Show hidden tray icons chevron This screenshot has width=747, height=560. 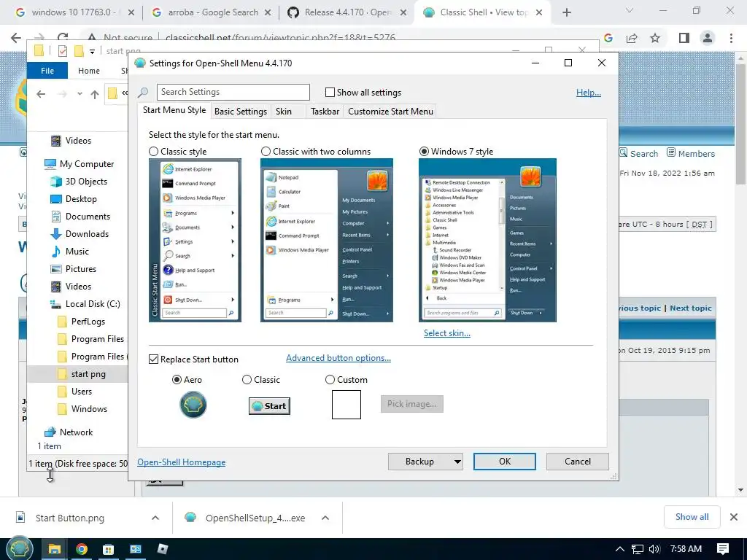click(619, 549)
